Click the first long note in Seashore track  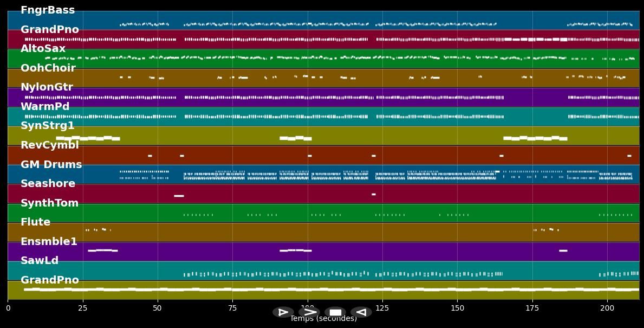coord(179,196)
